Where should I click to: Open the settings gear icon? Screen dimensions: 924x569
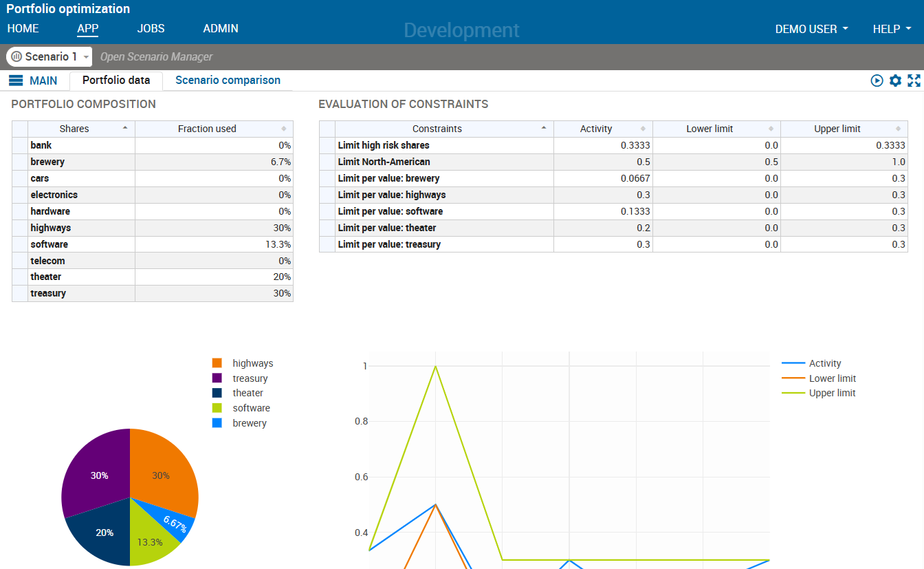[895, 80]
